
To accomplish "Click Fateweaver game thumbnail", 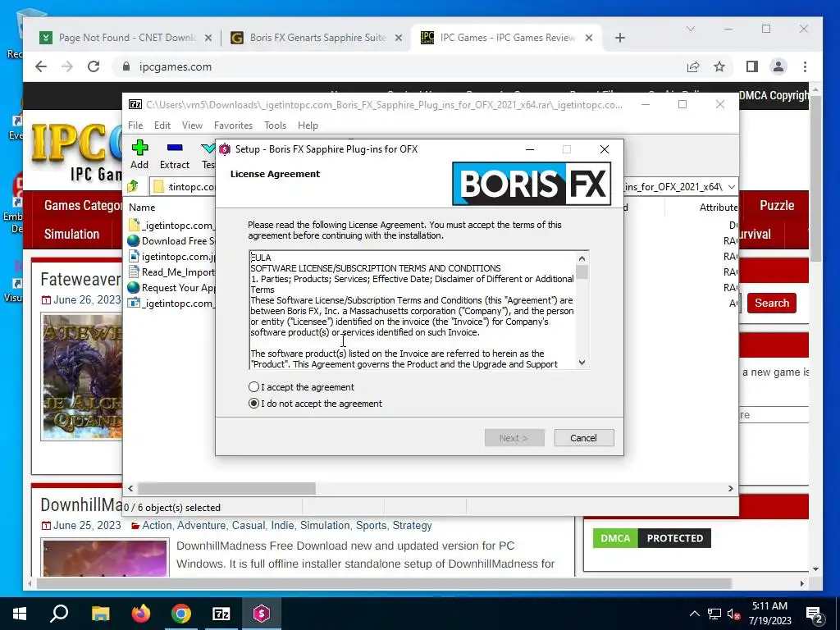I will click(x=81, y=377).
